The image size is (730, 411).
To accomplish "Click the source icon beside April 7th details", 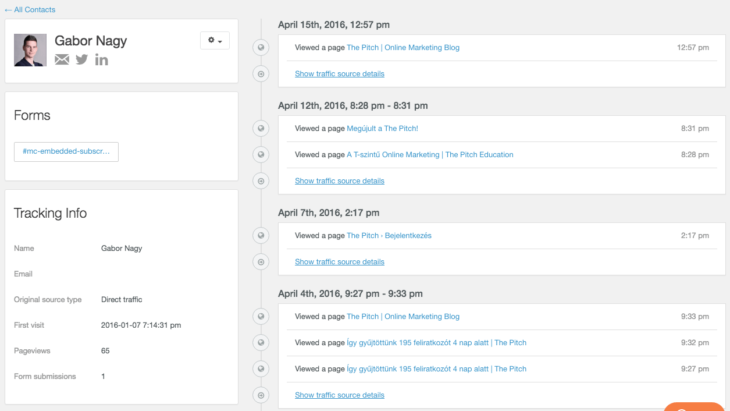I will [x=261, y=262].
